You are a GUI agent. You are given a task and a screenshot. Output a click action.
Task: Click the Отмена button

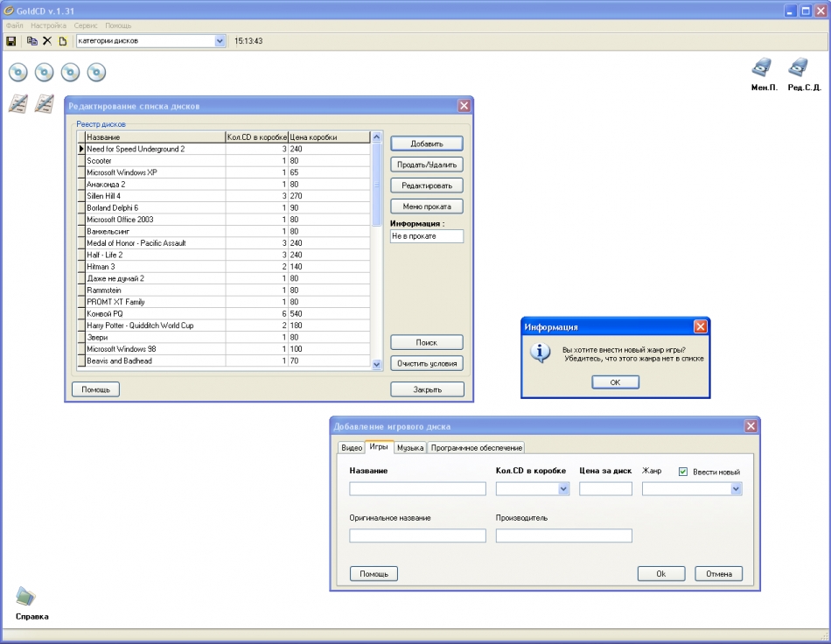tap(719, 573)
